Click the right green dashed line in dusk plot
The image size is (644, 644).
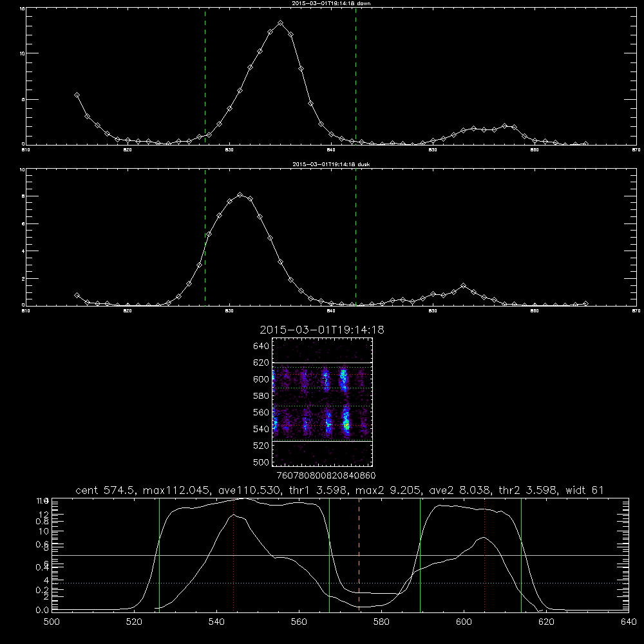click(x=355, y=238)
